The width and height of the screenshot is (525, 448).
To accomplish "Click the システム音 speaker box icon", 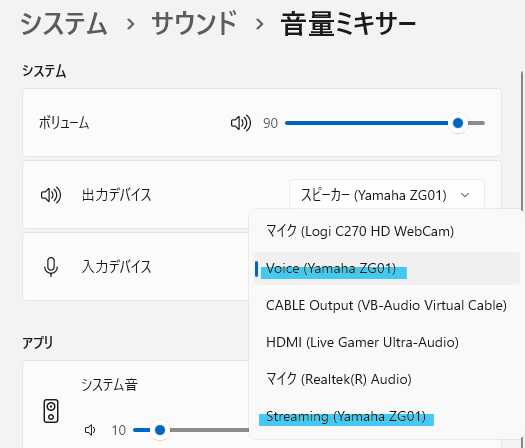I will 51,411.
